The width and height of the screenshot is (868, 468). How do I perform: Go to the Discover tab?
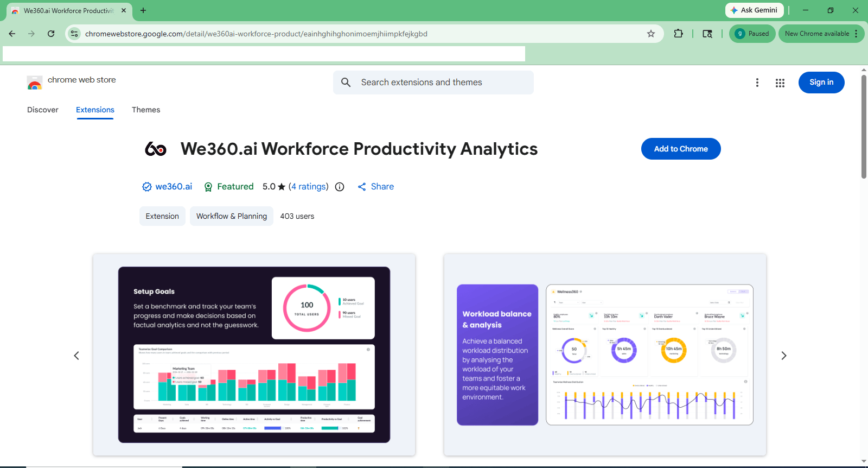point(43,110)
